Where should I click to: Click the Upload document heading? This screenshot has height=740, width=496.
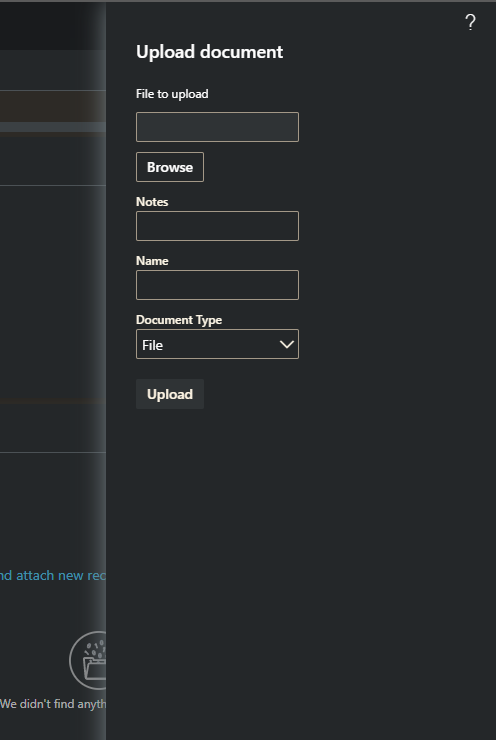[x=210, y=52]
